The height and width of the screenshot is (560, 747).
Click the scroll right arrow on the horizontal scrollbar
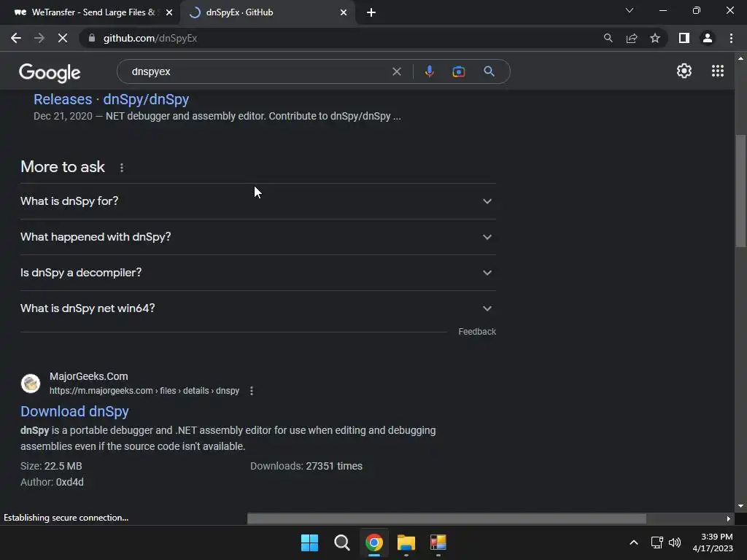(x=728, y=518)
